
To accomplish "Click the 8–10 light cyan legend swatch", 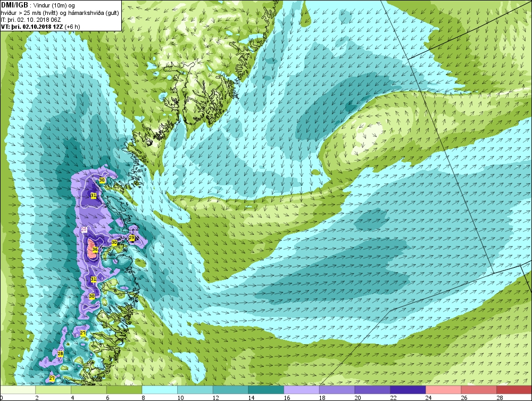I will (160, 390).
